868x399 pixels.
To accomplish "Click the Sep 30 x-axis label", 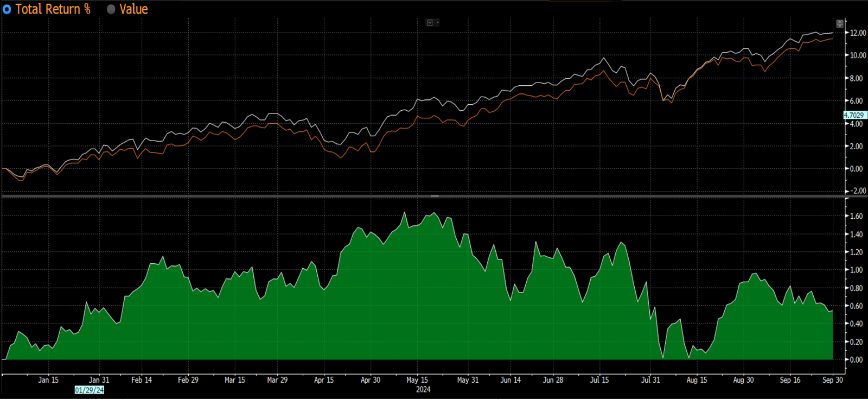I will [833, 380].
